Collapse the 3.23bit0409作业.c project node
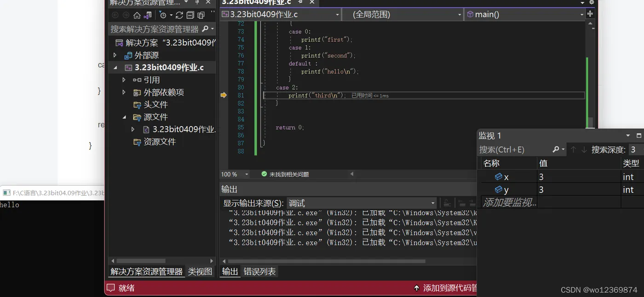The height and width of the screenshot is (297, 644). pyautogui.click(x=115, y=68)
